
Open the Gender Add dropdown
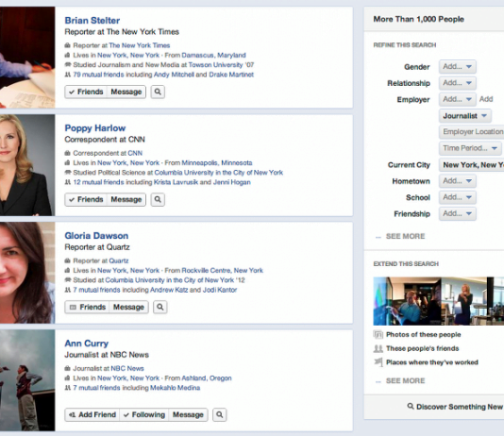pyautogui.click(x=458, y=67)
